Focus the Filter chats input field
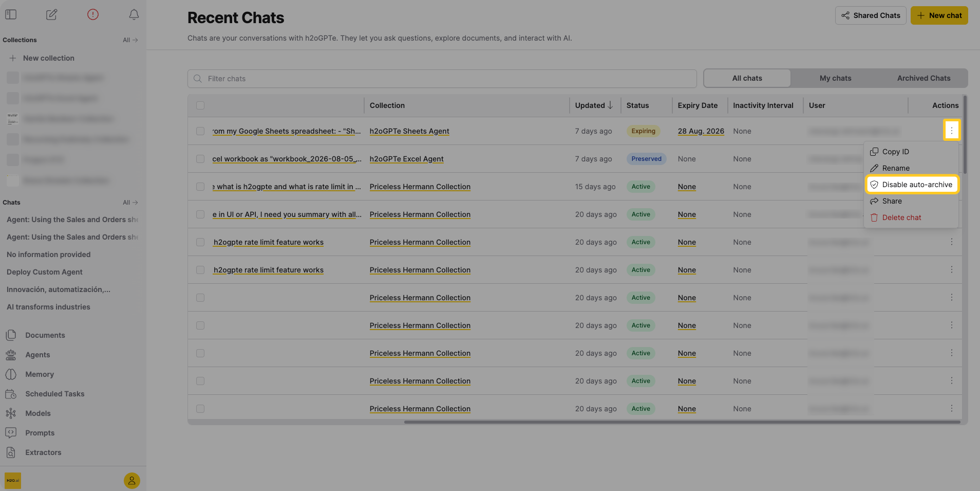This screenshot has width=980, height=491. [x=442, y=79]
